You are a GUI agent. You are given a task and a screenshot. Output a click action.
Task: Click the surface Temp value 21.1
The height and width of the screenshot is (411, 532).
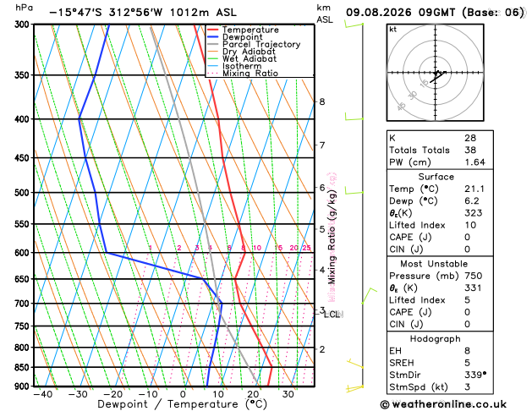click(474, 189)
